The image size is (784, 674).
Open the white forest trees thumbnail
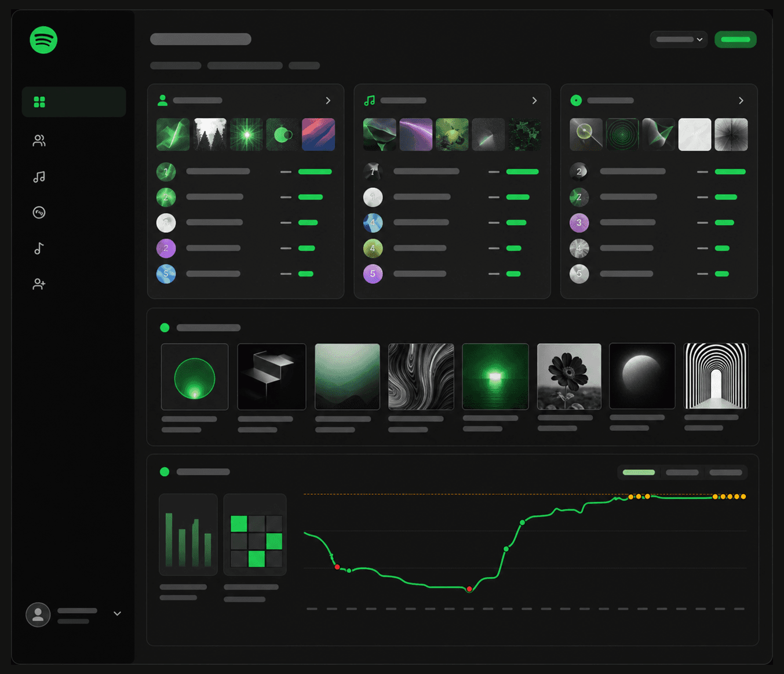pyautogui.click(x=210, y=134)
